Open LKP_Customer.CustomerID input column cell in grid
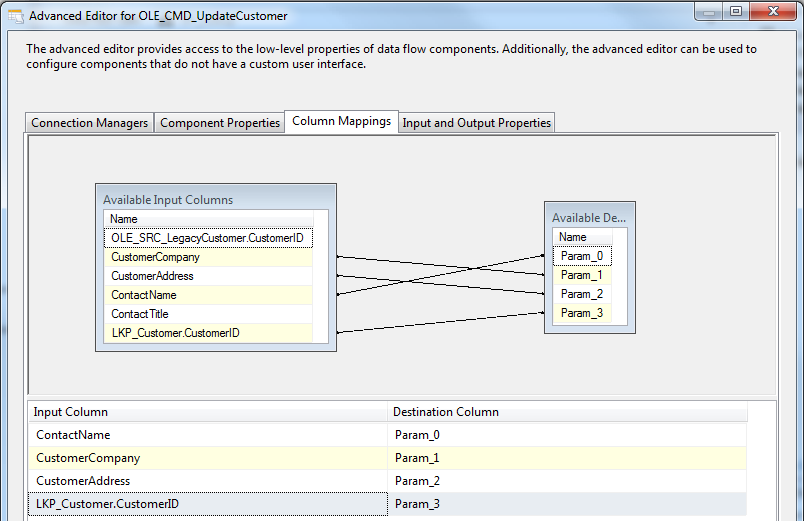 [208, 504]
